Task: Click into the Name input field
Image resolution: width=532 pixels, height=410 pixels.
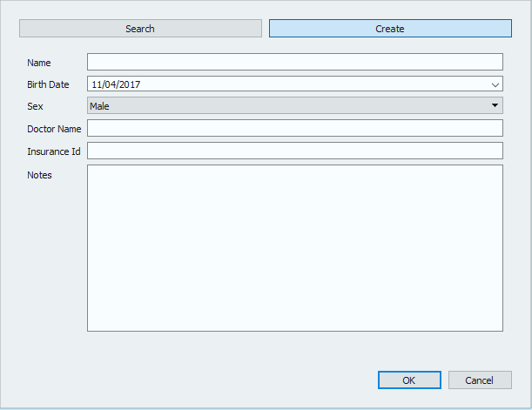Action: [x=295, y=62]
